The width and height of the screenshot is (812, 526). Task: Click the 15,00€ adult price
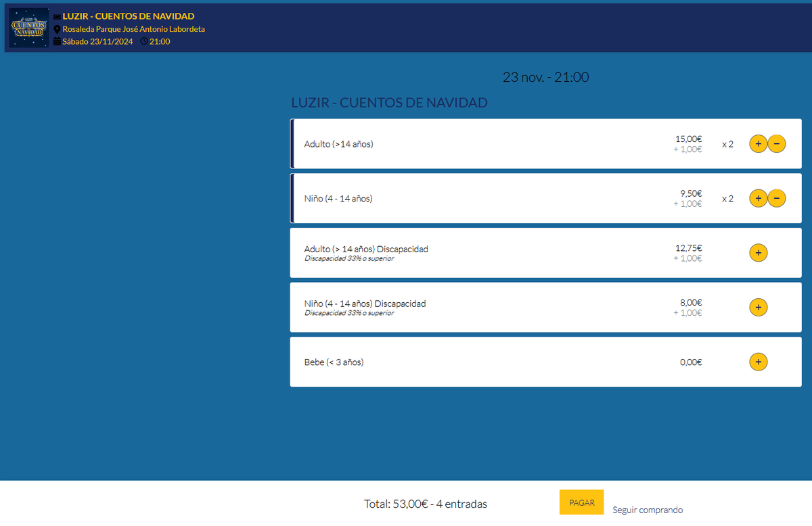click(x=689, y=139)
